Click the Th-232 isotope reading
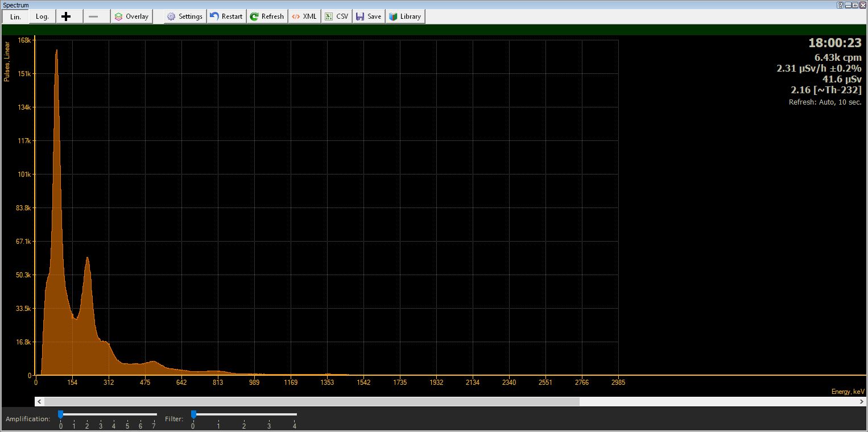The image size is (868, 432). [826, 90]
